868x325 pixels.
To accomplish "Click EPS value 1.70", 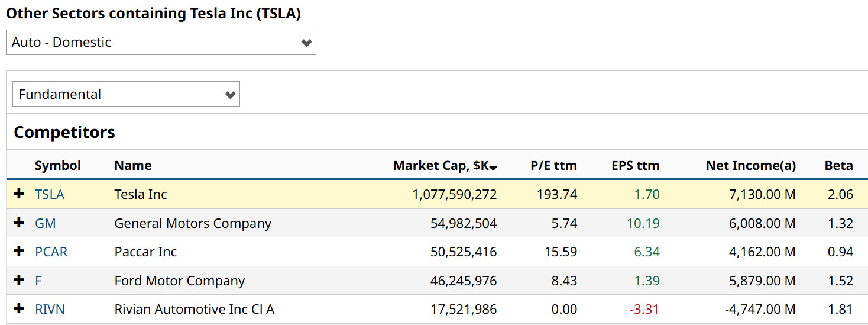I will pos(647,194).
